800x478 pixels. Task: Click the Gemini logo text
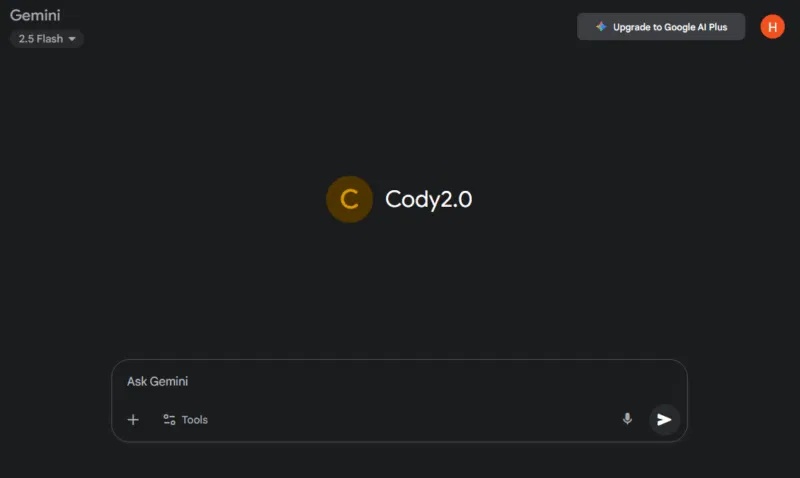coord(35,15)
